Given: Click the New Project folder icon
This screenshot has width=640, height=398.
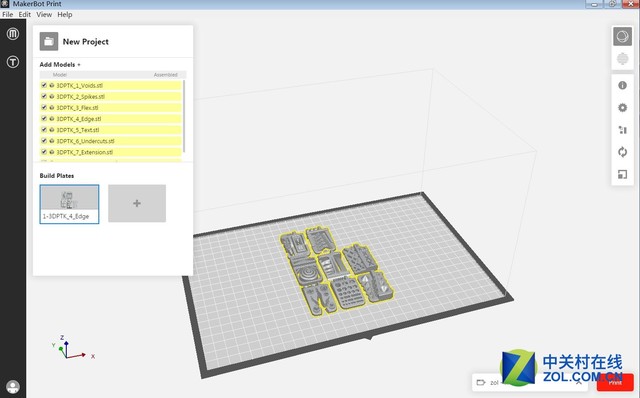Looking at the screenshot, I should click(x=49, y=41).
